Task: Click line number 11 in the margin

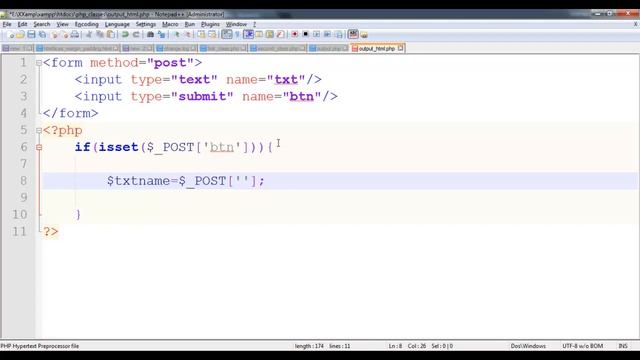Action: [x=19, y=231]
